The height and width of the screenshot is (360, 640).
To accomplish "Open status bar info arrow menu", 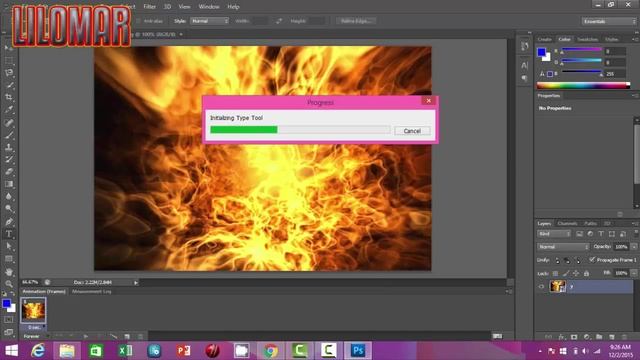I will (x=136, y=282).
